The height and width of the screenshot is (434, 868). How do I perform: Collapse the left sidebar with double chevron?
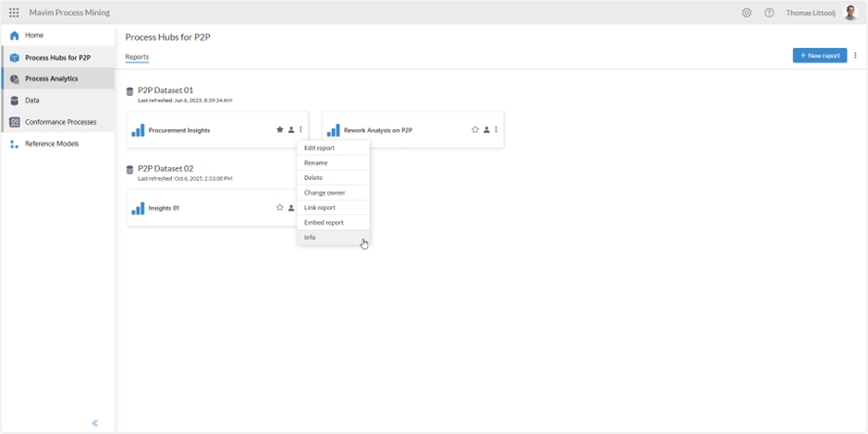tap(94, 423)
